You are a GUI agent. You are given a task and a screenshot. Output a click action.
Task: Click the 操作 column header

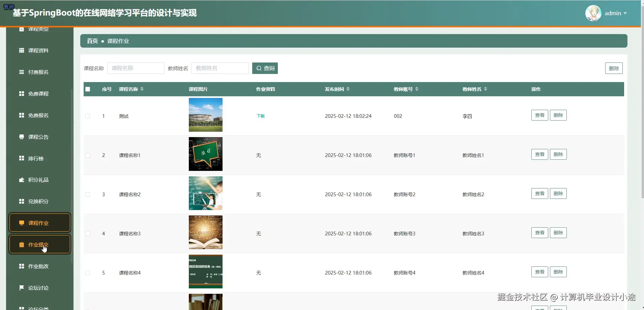pyautogui.click(x=536, y=89)
